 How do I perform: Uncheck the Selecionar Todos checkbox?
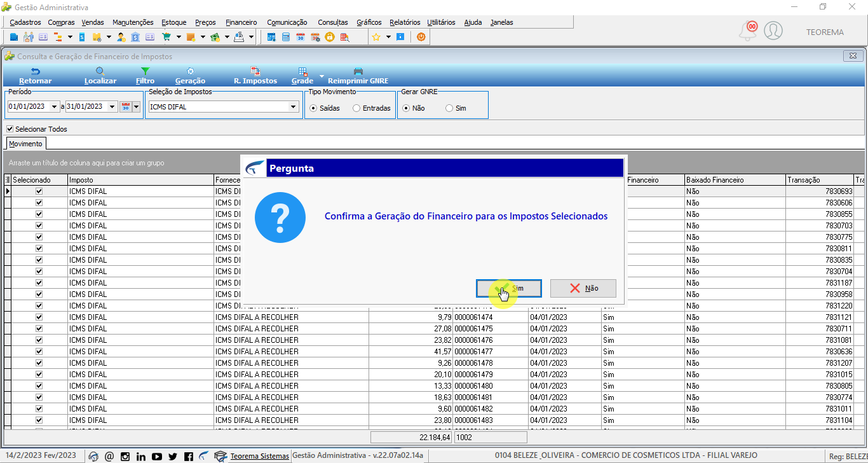coord(10,129)
